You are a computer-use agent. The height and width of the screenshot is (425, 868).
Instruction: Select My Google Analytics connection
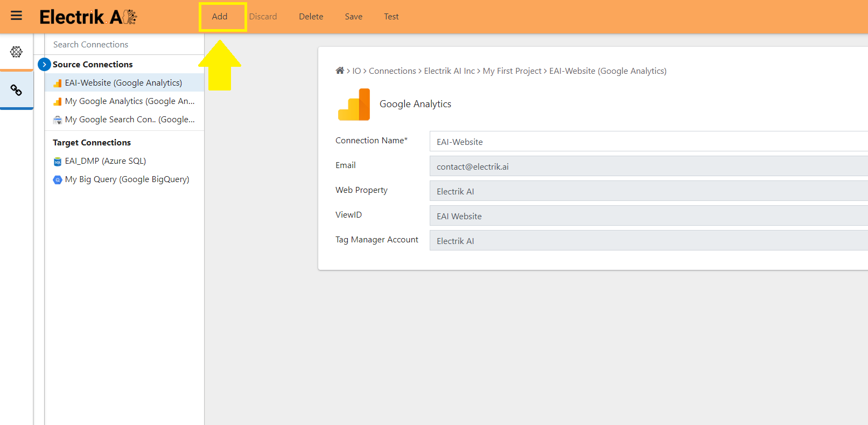129,101
